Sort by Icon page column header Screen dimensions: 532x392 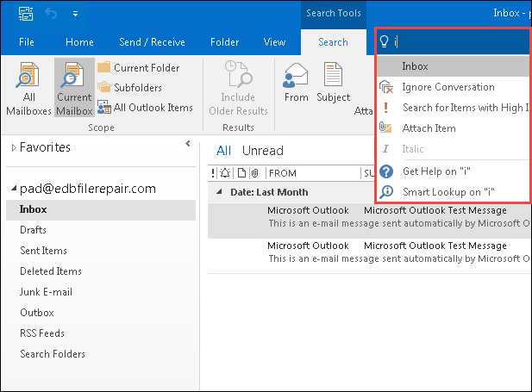[x=241, y=173]
